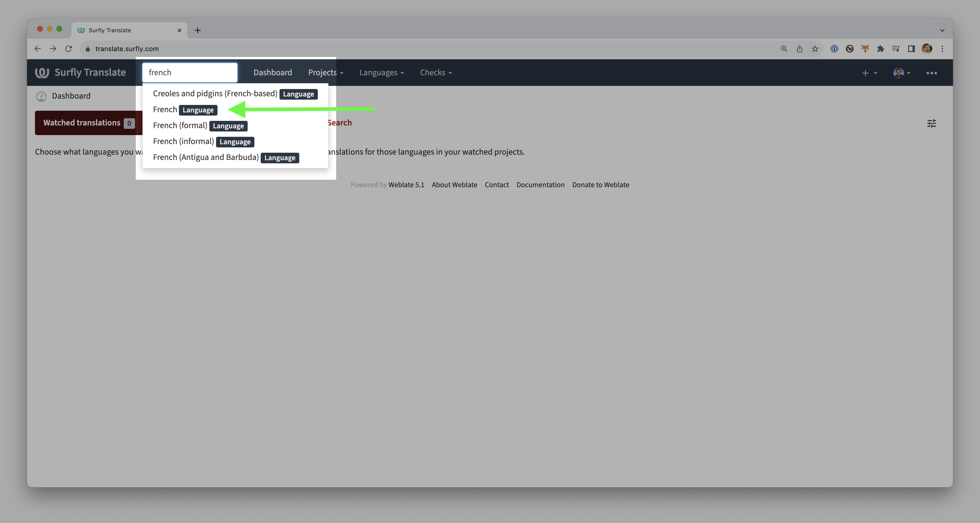Click the zoom magnifier icon in address bar

click(x=784, y=49)
